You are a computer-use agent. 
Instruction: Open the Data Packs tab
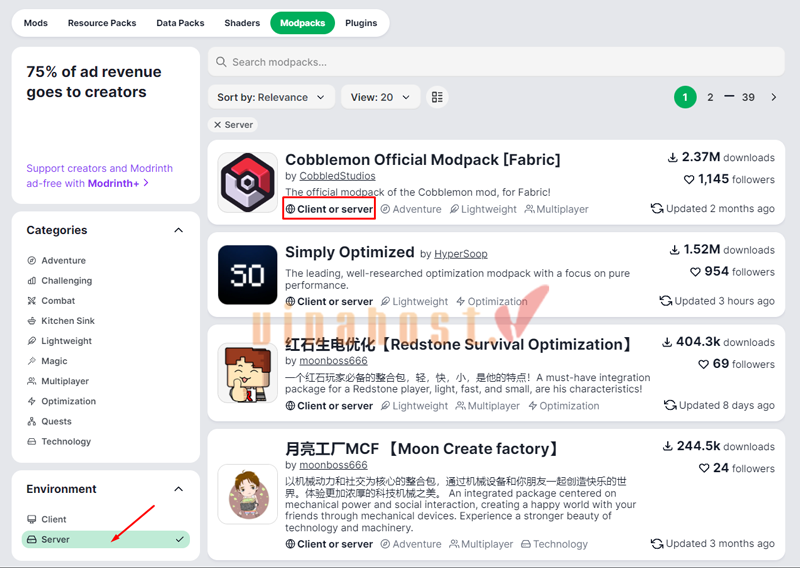(x=180, y=23)
